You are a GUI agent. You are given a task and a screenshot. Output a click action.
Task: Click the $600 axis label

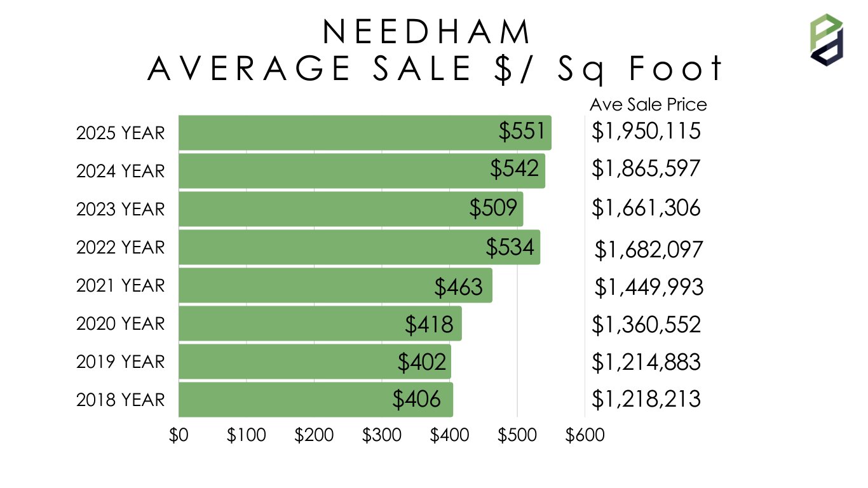tap(585, 435)
